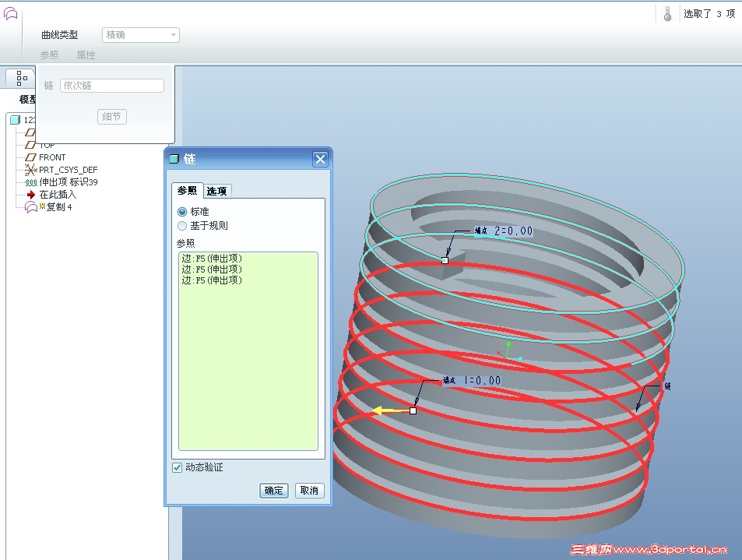Select the part root cube icon in model tree
This screenshot has width=742, height=560.
[15, 119]
